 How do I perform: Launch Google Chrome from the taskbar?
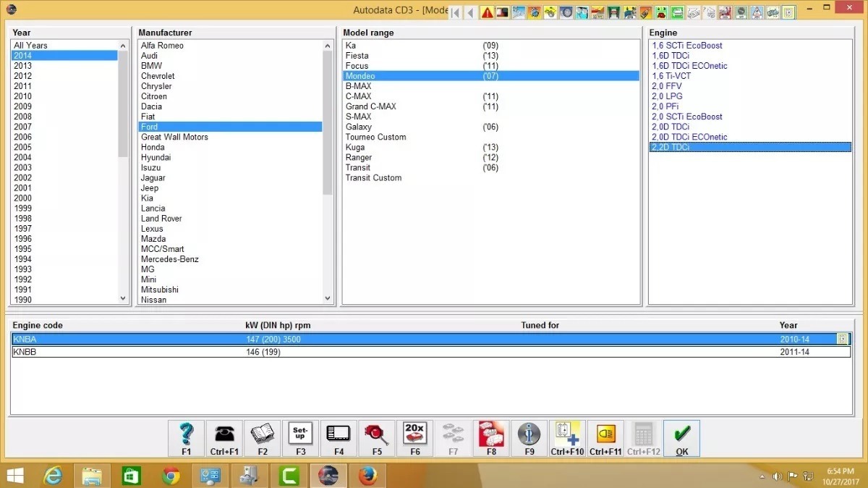171,476
